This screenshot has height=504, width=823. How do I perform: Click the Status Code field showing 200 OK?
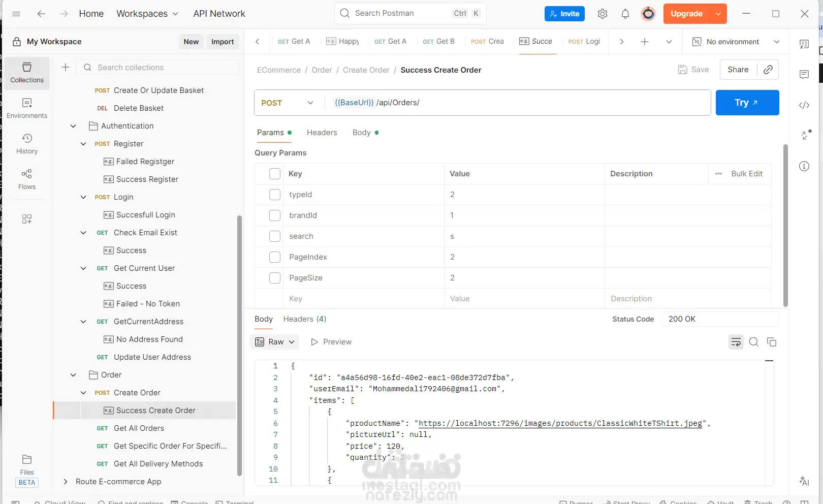(720, 319)
